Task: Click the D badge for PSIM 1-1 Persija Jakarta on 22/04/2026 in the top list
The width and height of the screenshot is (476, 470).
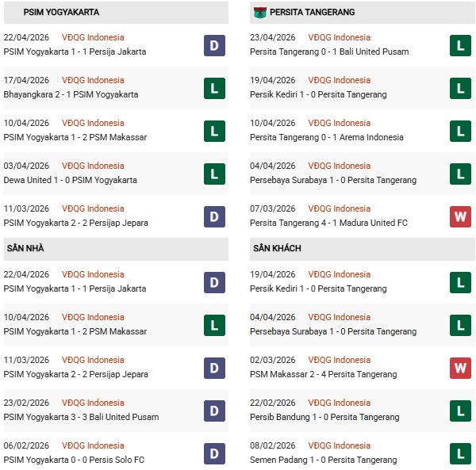Action: click(x=214, y=45)
